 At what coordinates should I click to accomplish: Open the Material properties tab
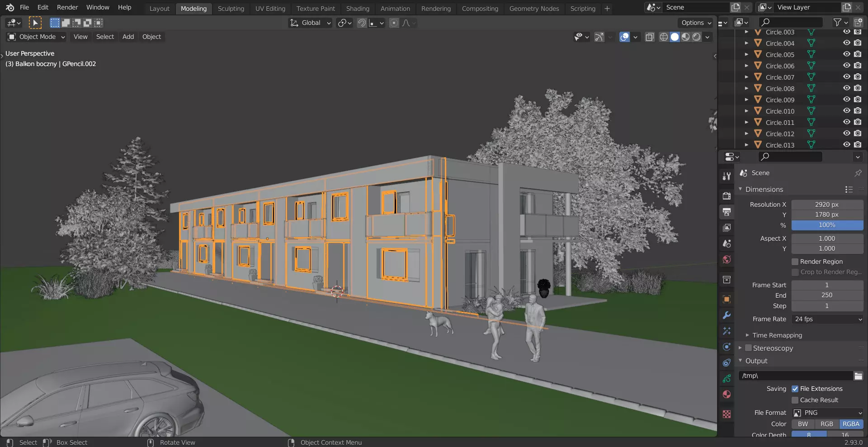coord(726,395)
